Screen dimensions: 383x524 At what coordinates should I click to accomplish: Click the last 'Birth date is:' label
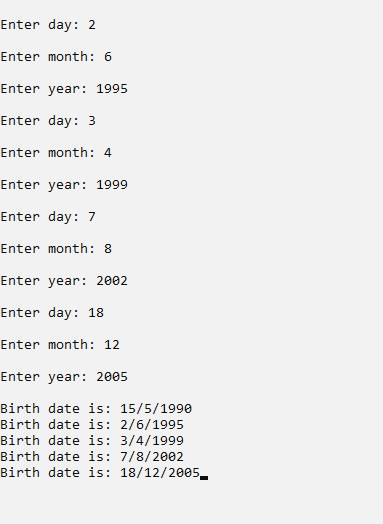[56, 473]
